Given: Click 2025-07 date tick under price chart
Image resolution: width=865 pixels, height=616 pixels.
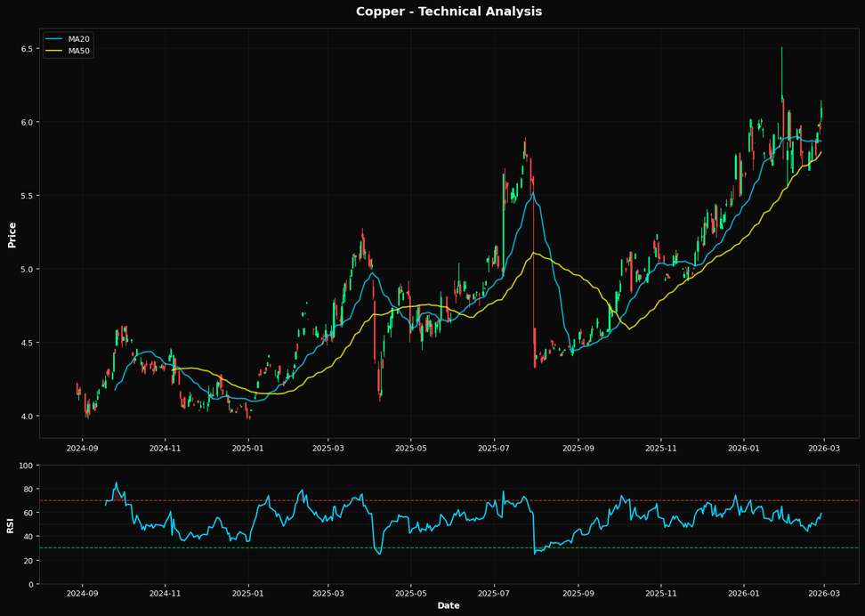Looking at the screenshot, I should click(494, 448).
